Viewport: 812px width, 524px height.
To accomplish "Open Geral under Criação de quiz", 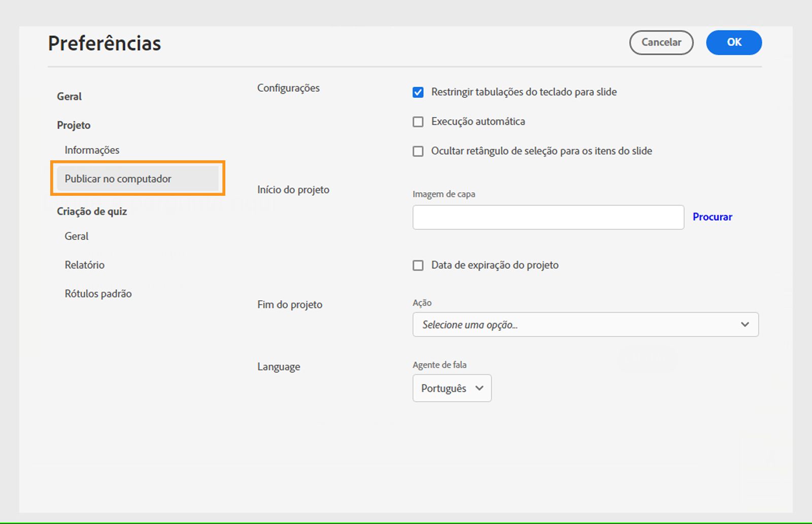I will [77, 236].
